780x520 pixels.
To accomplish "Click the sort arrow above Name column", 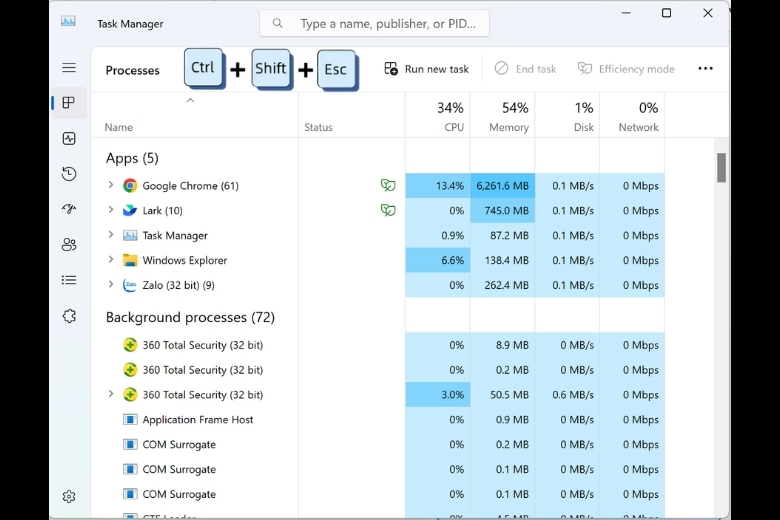I will [x=190, y=101].
